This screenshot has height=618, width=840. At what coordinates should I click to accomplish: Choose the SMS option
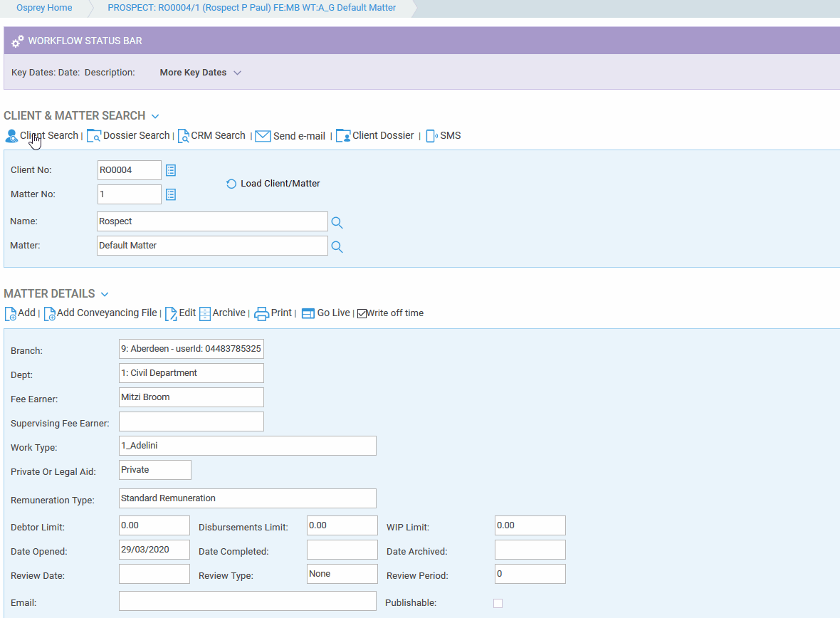click(x=451, y=135)
